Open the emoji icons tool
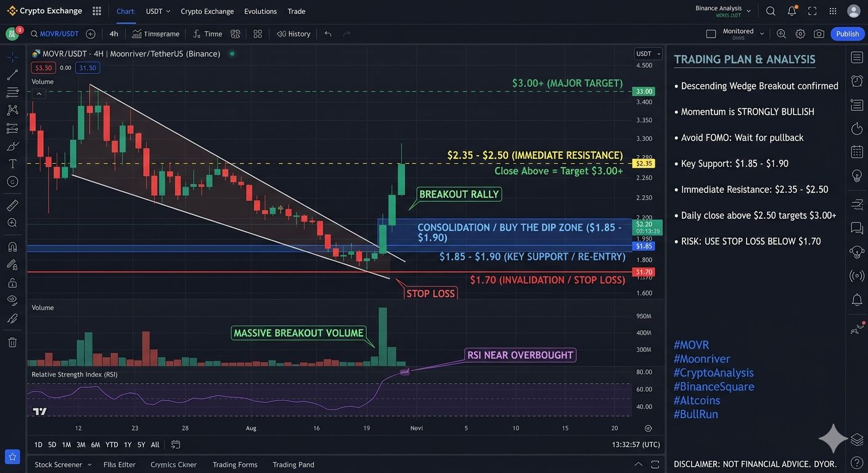The height and width of the screenshot is (473, 868). pos(12,182)
